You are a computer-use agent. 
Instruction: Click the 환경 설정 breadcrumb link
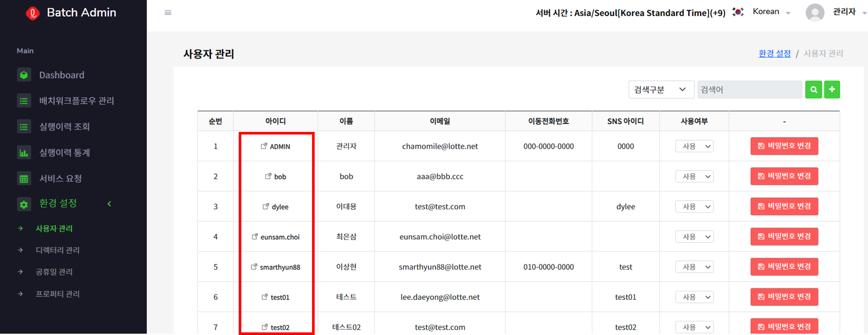775,53
